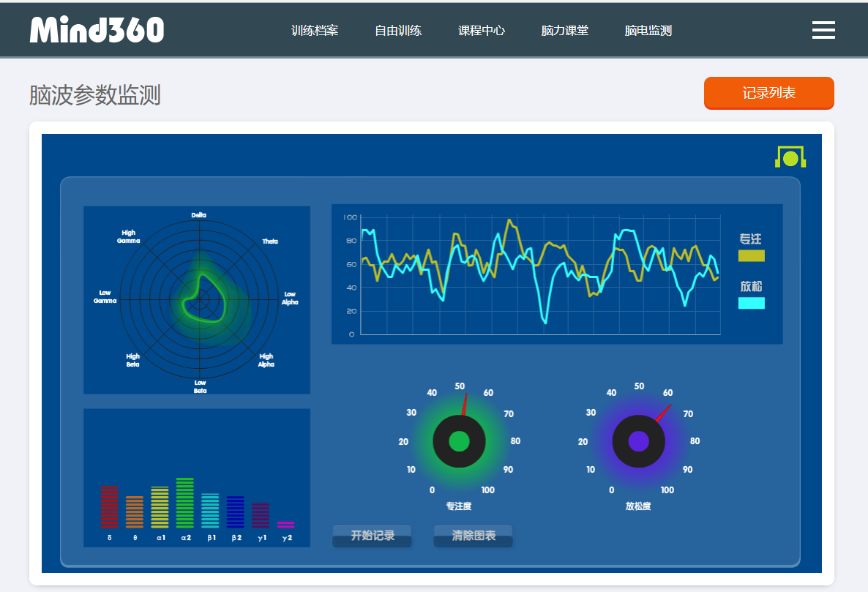Go to 自由训练 in navigation
Image resolution: width=868 pixels, height=592 pixels.
(x=398, y=31)
